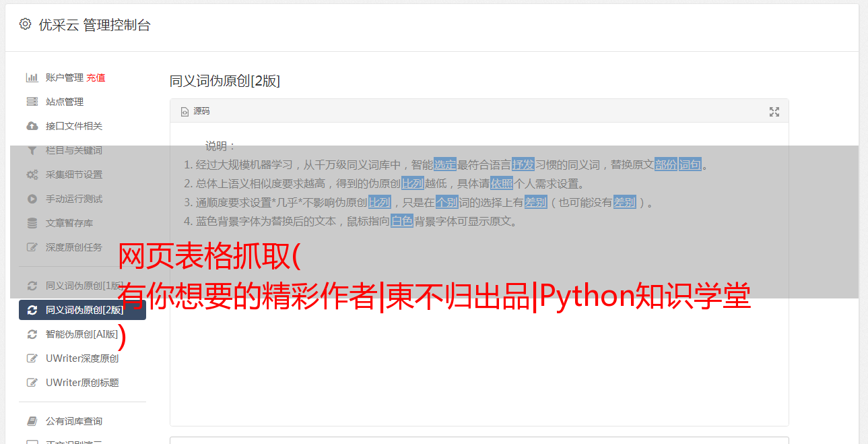Click the book icon for 公有词库查询
868x444 pixels.
(x=32, y=421)
